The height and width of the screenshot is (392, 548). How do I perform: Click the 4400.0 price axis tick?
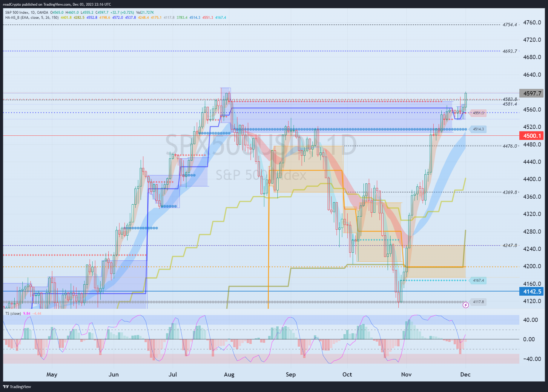click(532, 179)
